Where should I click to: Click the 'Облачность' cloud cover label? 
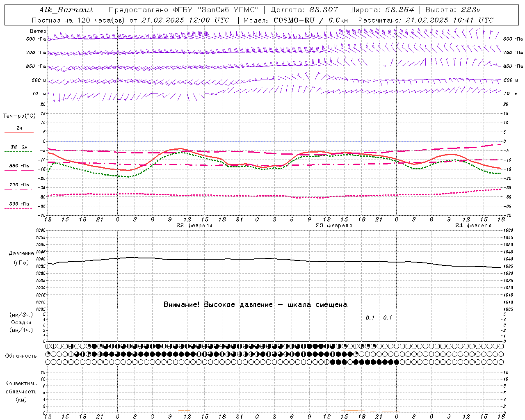coord(21,356)
